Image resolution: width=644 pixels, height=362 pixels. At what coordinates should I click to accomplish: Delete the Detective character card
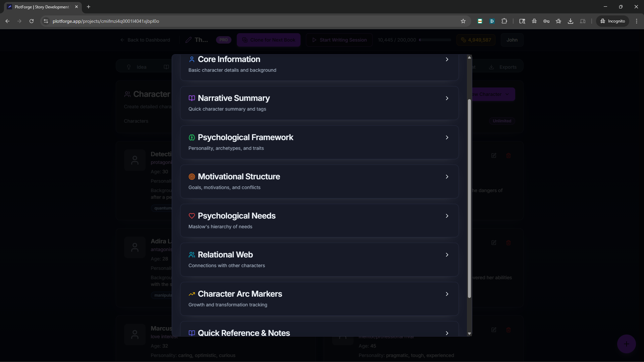[x=508, y=156]
